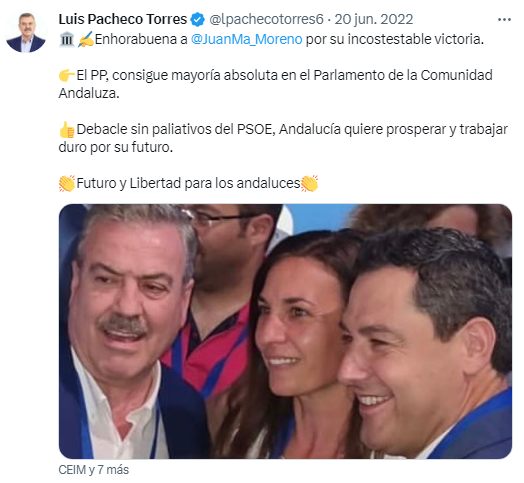Click the blue verified badge icon

(x=198, y=19)
